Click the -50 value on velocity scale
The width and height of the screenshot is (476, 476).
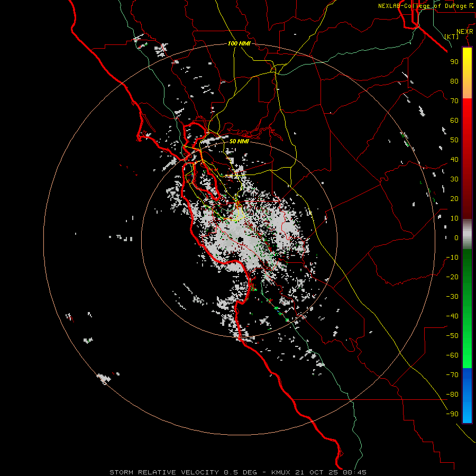point(452,336)
